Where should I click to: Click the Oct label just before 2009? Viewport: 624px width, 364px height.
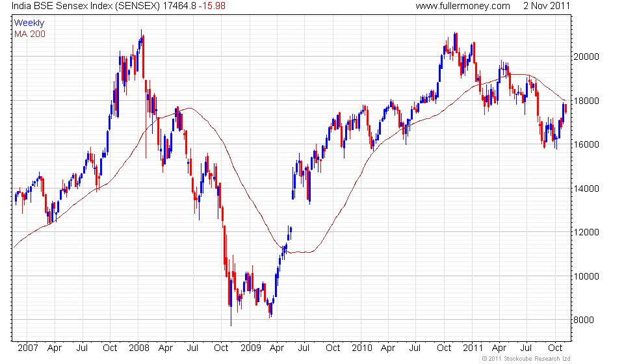point(221,348)
